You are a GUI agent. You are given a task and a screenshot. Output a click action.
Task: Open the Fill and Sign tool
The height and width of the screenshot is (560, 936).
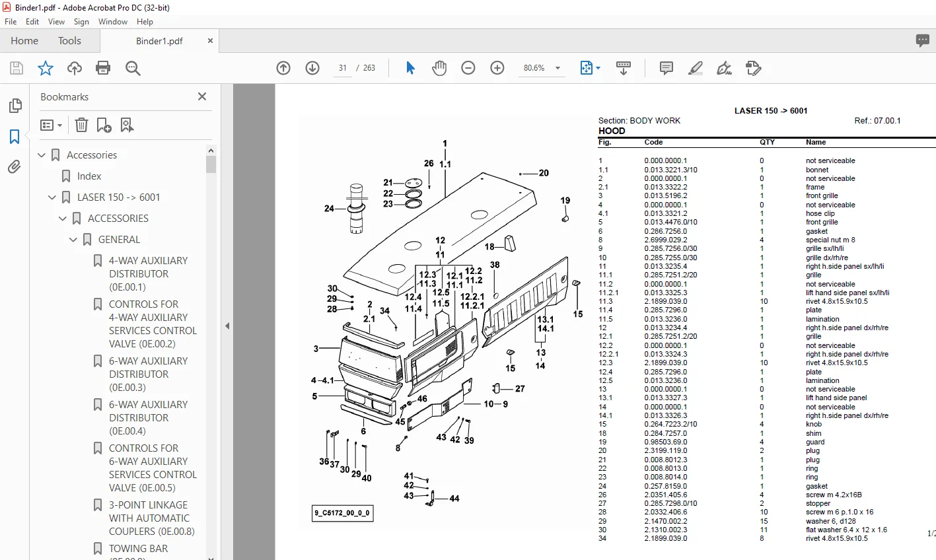coord(724,68)
